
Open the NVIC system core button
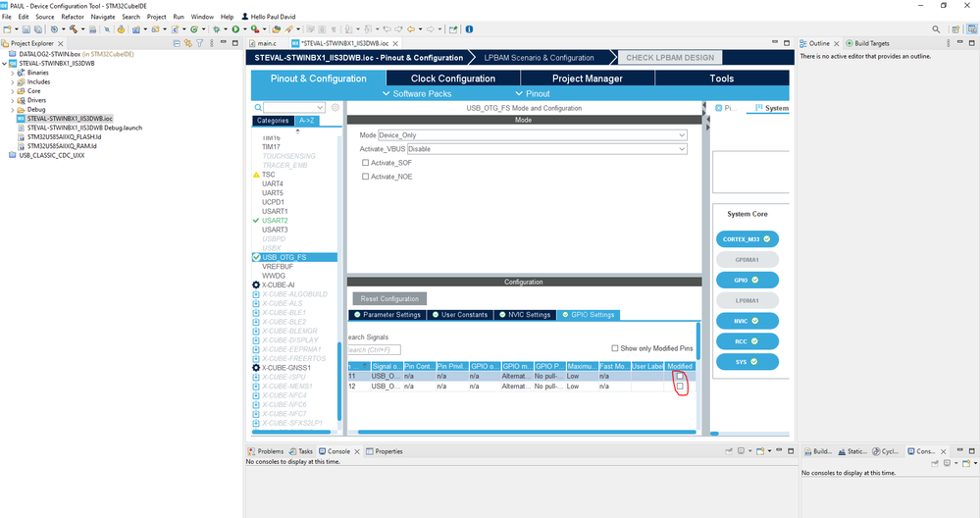coord(747,321)
